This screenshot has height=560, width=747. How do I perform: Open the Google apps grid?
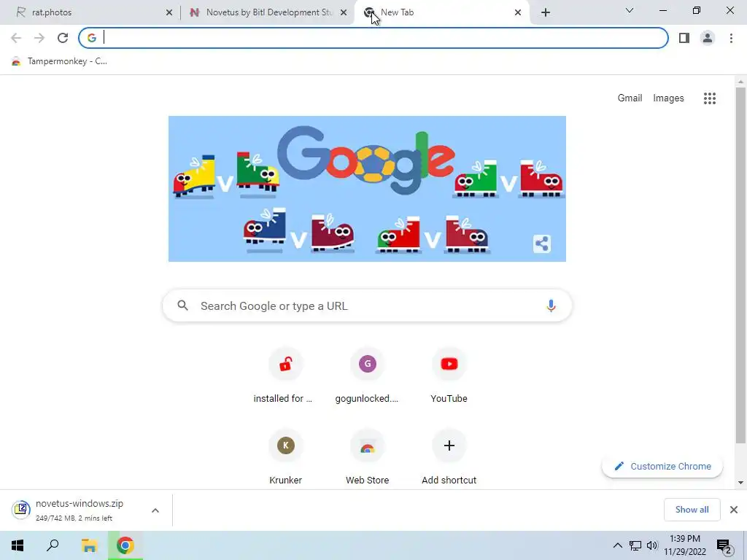[709, 98]
